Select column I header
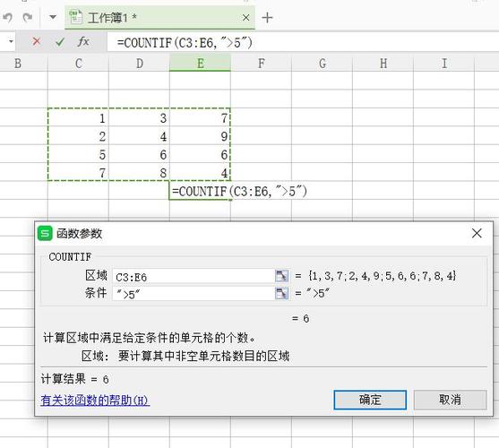This screenshot has height=448, width=499. [444, 64]
